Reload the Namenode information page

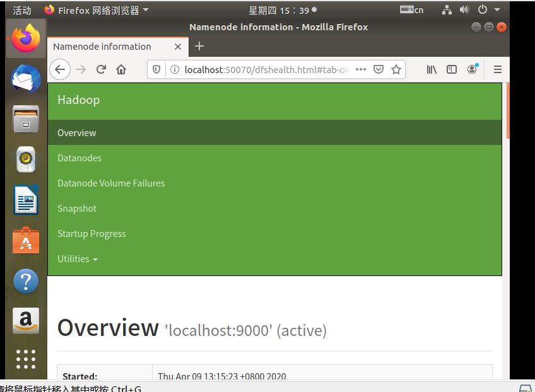(101, 69)
